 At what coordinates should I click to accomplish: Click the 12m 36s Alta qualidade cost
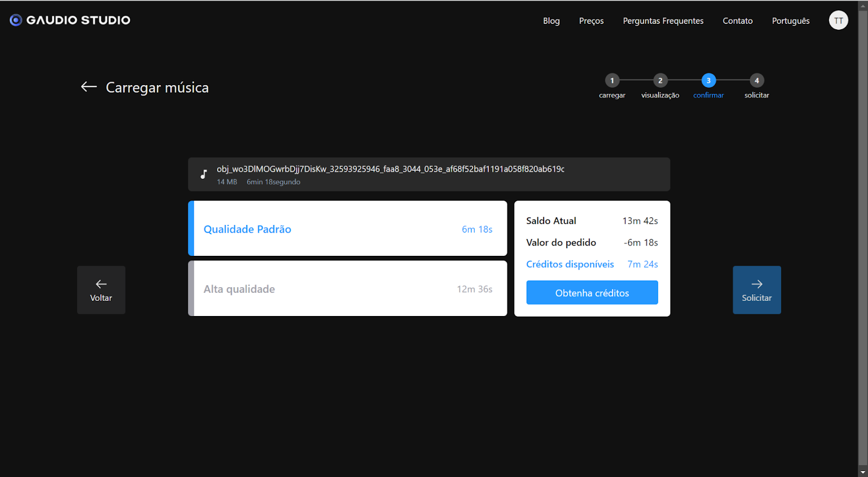[x=475, y=289]
